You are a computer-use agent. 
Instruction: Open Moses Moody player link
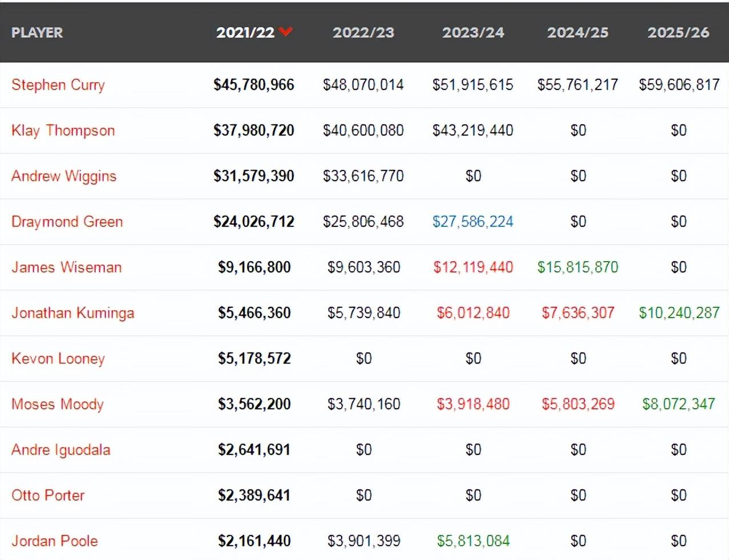pyautogui.click(x=58, y=404)
